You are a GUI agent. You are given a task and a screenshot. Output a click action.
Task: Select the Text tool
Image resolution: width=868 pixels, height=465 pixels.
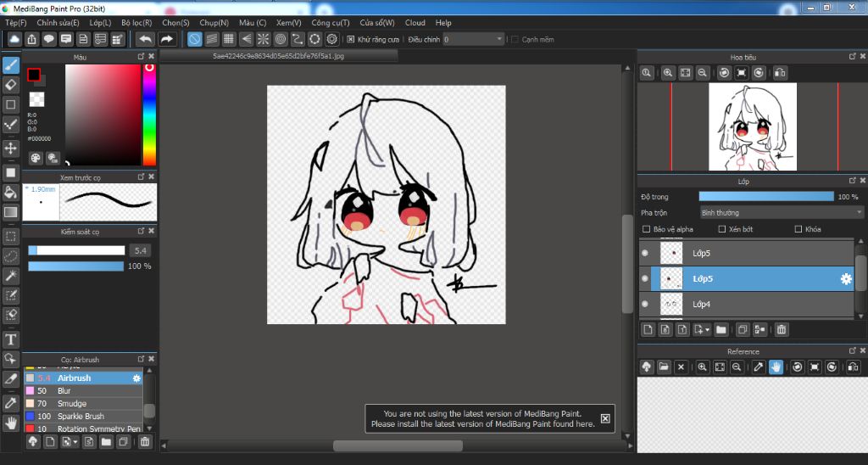tap(10, 339)
